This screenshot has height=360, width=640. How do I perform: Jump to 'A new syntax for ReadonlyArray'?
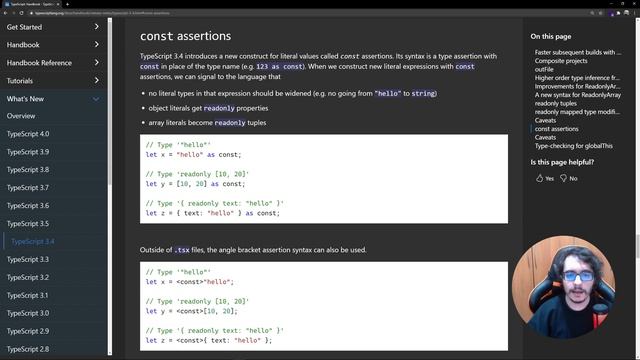point(578,95)
